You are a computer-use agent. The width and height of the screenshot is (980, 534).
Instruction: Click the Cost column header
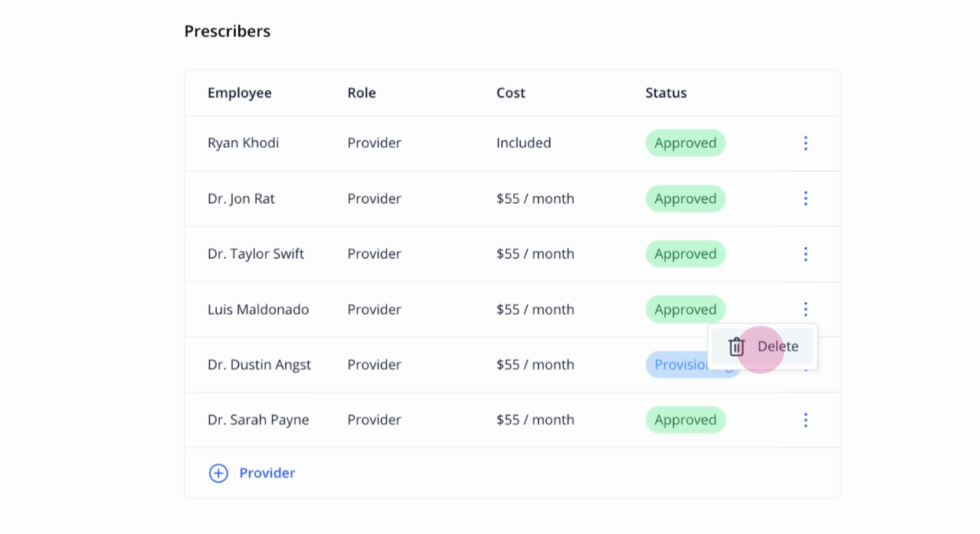pyautogui.click(x=510, y=93)
